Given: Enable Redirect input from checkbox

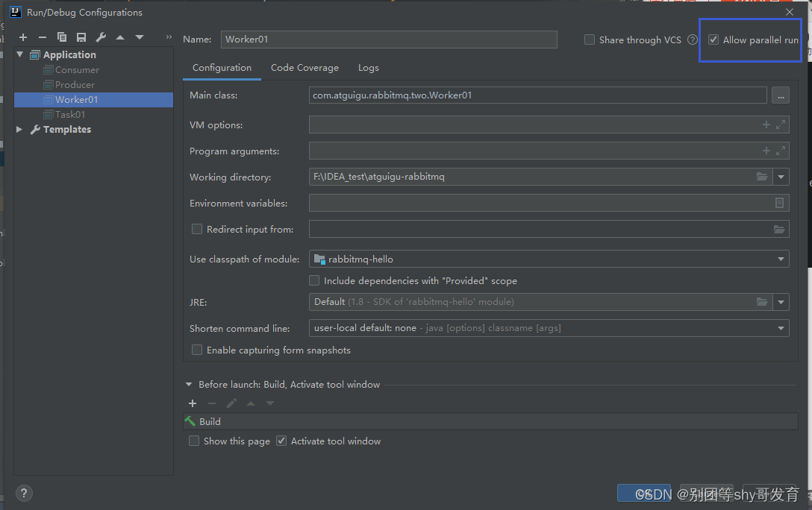Looking at the screenshot, I should [197, 229].
